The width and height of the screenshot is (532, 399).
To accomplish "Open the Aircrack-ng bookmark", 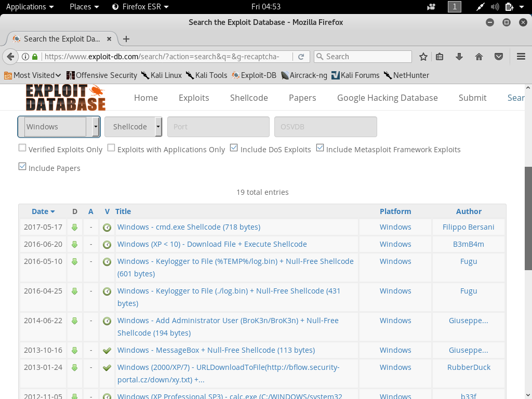I will pyautogui.click(x=304, y=75).
